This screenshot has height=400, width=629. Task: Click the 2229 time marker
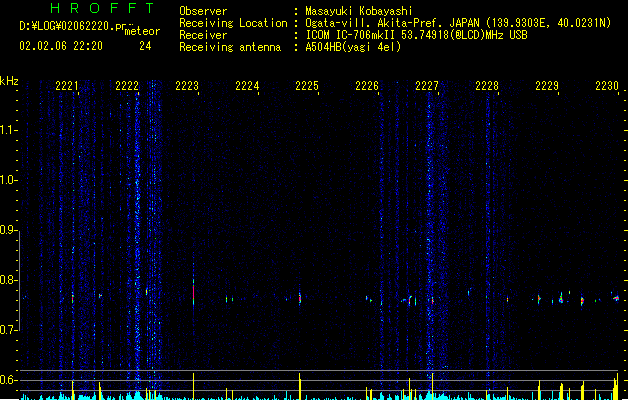pos(547,86)
